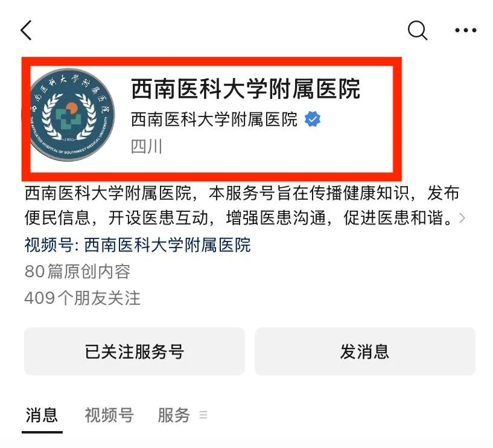The width and height of the screenshot is (493, 448).
Task: Select the 消息 tab
Action: coord(42,415)
